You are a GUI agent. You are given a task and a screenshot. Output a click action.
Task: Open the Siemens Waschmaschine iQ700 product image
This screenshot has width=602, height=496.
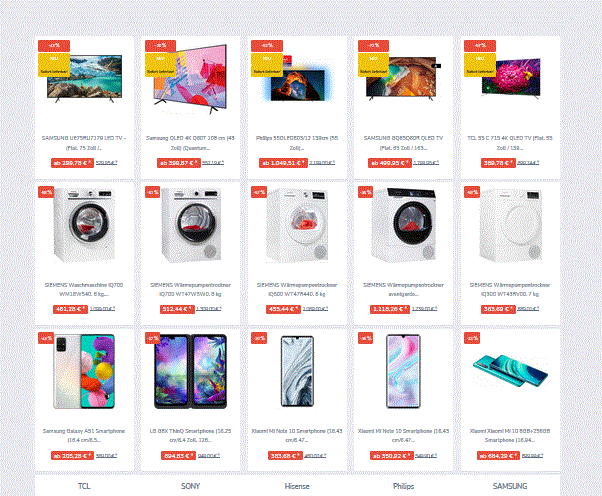click(84, 225)
